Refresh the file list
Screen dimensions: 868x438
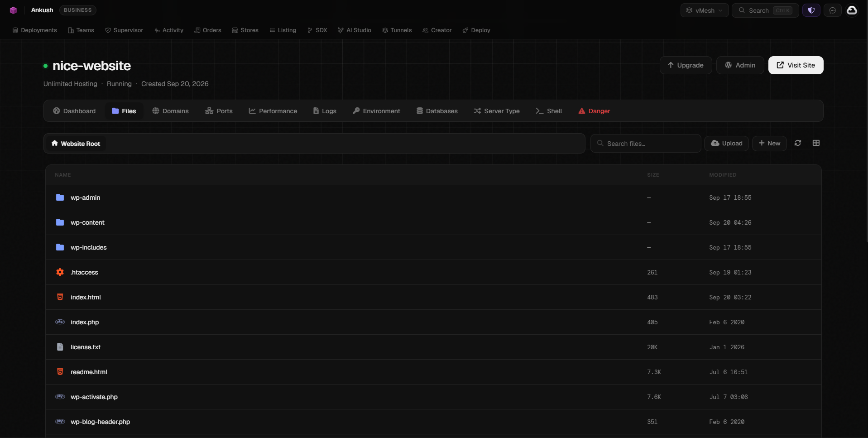coord(798,143)
